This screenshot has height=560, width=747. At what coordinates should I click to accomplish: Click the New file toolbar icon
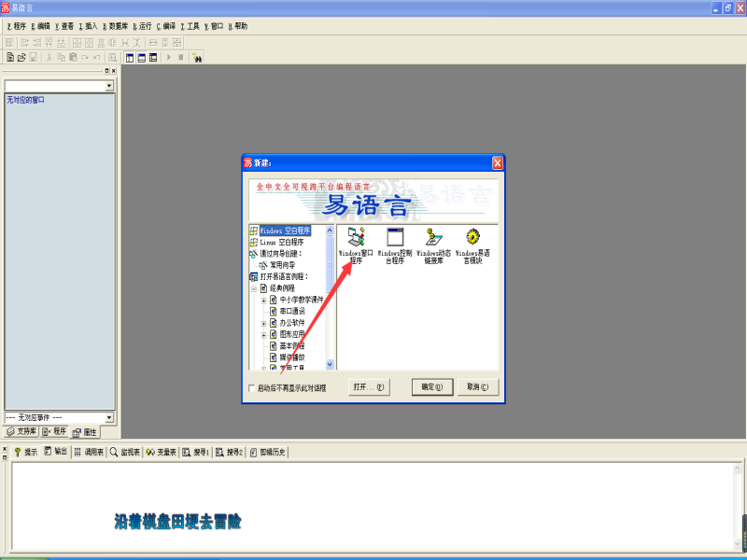(x=10, y=58)
